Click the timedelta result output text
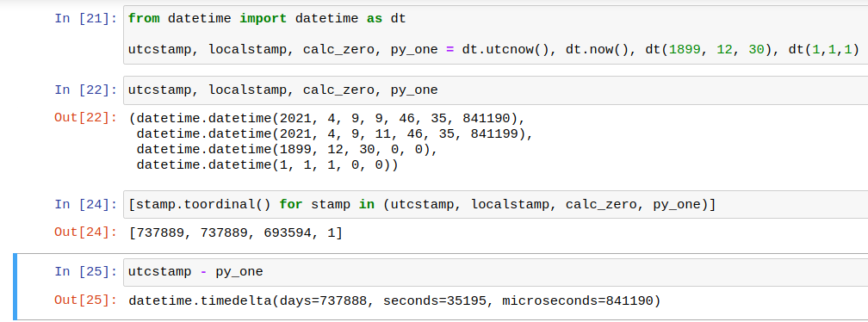 394,301
